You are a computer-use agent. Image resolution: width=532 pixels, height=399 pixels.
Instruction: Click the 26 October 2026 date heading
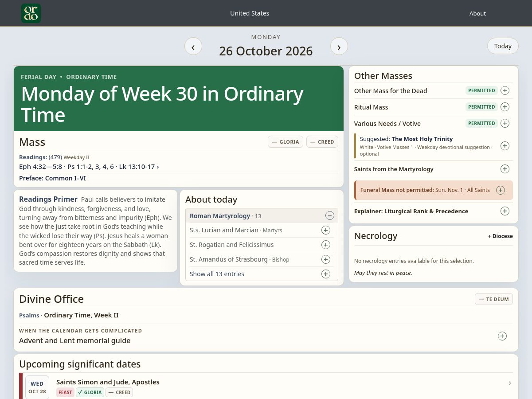(x=266, y=51)
